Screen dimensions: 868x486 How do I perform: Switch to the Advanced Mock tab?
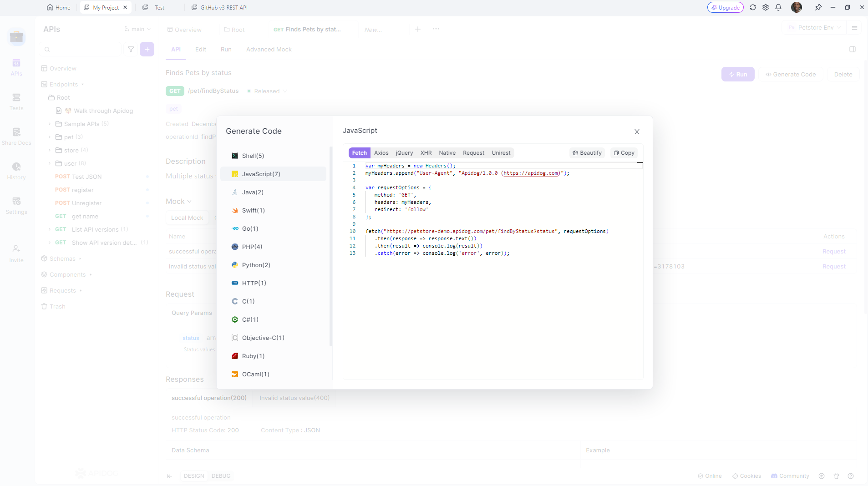coord(269,49)
